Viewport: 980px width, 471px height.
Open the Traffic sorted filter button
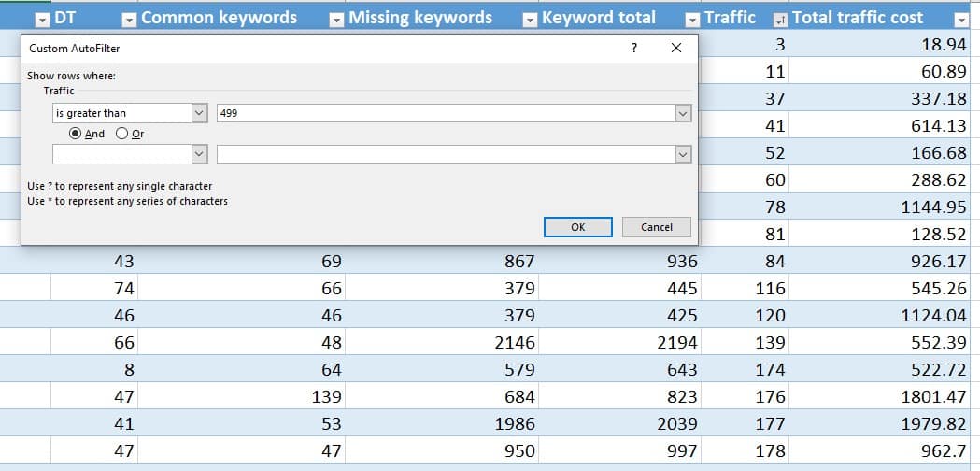coord(780,20)
